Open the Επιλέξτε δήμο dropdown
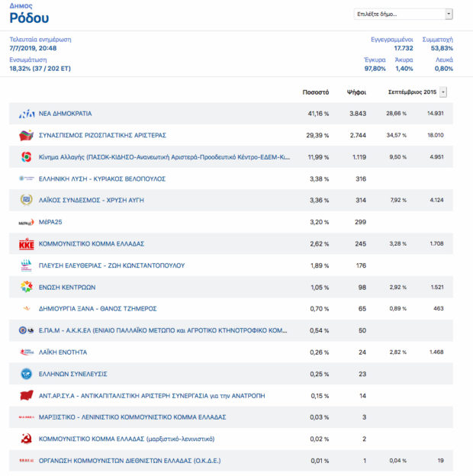This screenshot has height=476, width=473. coord(403,14)
